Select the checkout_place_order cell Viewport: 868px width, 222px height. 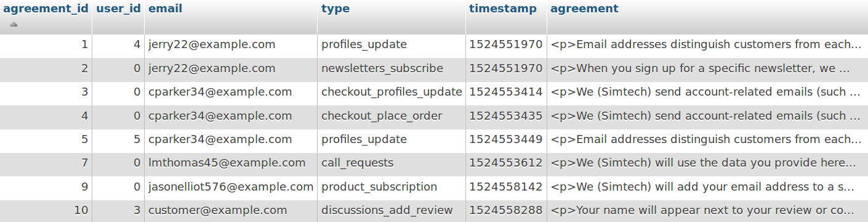click(392, 116)
